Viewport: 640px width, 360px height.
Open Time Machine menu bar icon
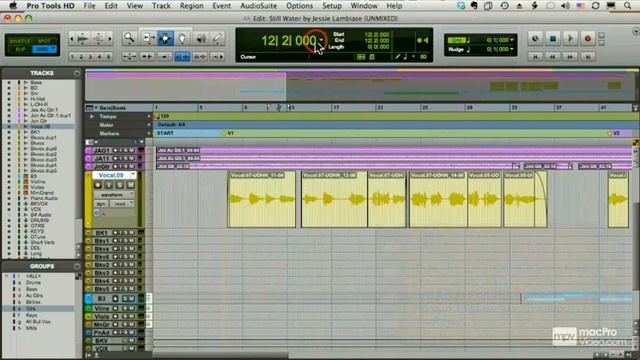(504, 6)
